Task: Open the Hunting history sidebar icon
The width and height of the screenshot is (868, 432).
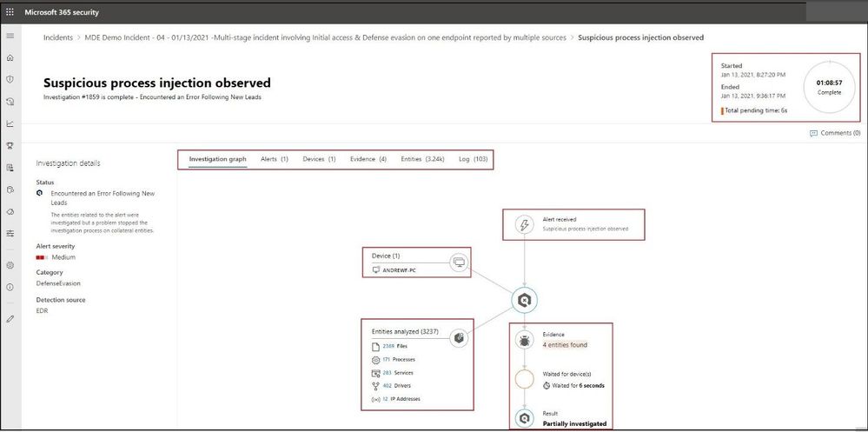Action: 10,102
